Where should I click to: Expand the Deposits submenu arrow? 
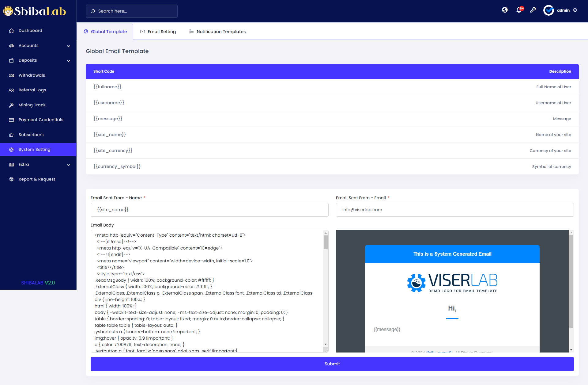click(68, 61)
